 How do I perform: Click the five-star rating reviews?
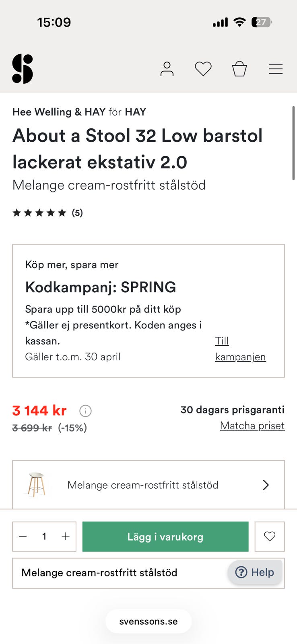[47, 213]
